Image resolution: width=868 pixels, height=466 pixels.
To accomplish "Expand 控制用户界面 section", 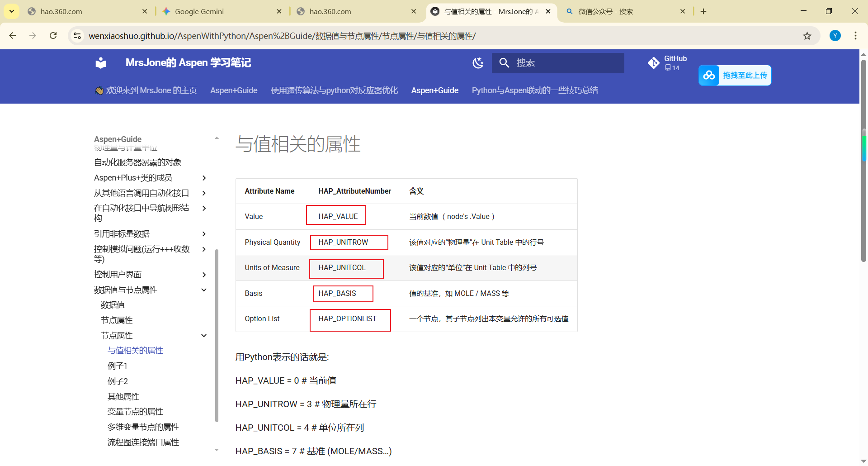I will (204, 275).
